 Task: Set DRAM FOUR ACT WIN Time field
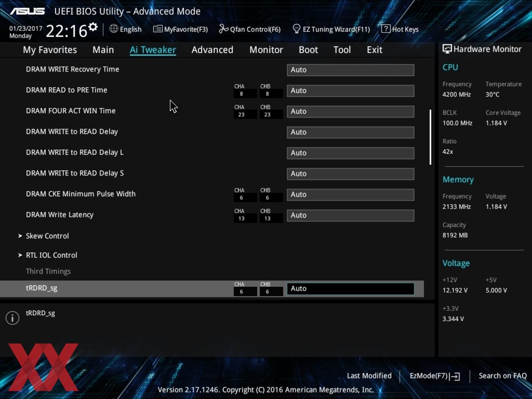350,111
